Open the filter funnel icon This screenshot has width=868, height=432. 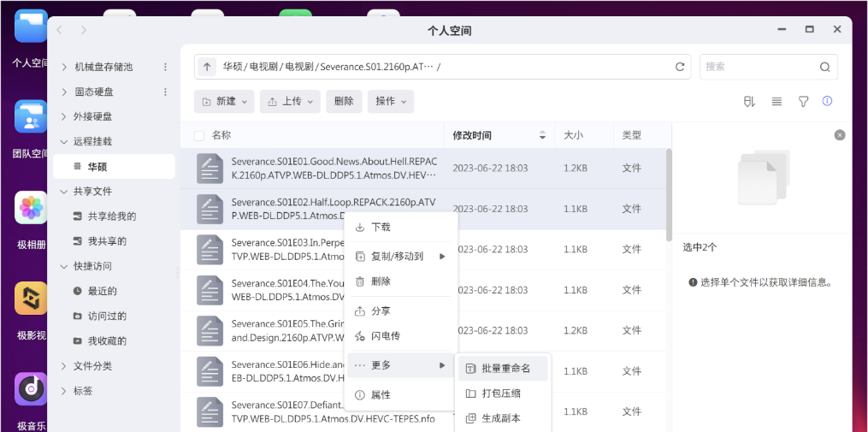click(803, 101)
